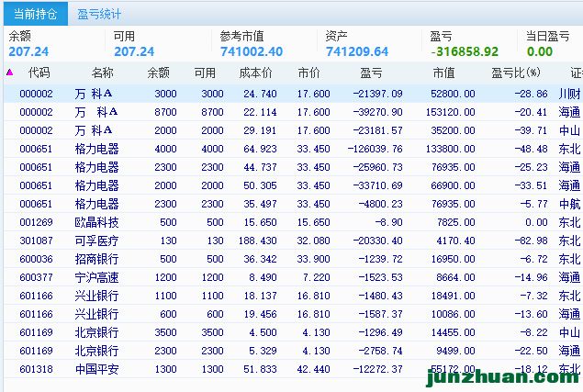
Task: Sort table by 市价 column header
Action: click(x=309, y=73)
